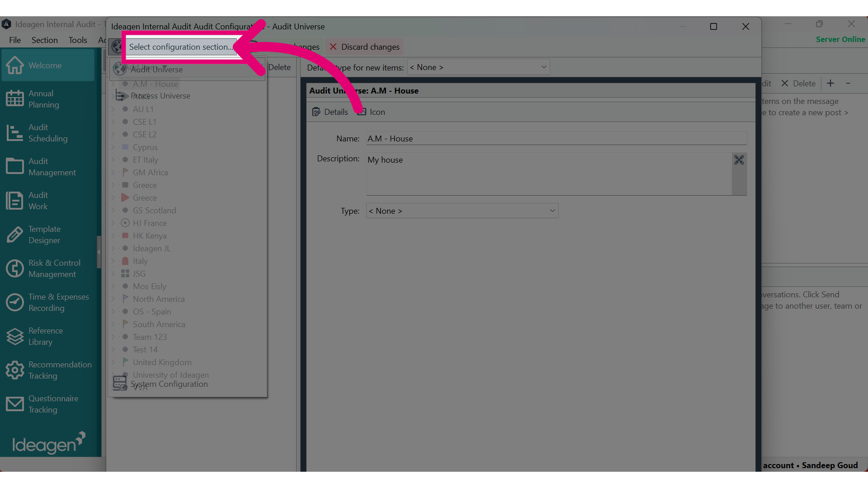The height and width of the screenshot is (488, 868).
Task: Click into the Name field
Action: point(557,138)
